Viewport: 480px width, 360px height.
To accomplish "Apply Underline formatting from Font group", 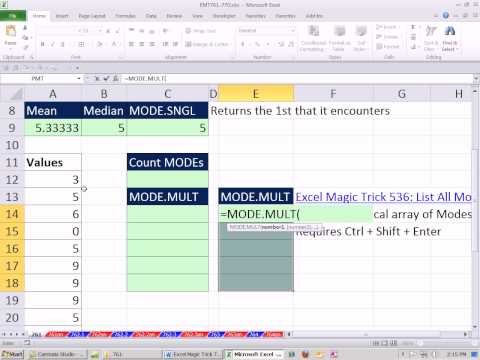I will tap(62, 44).
